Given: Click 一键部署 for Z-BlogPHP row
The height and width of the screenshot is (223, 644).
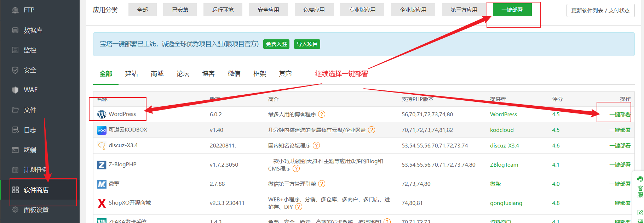Looking at the screenshot, I should pyautogui.click(x=620, y=165).
